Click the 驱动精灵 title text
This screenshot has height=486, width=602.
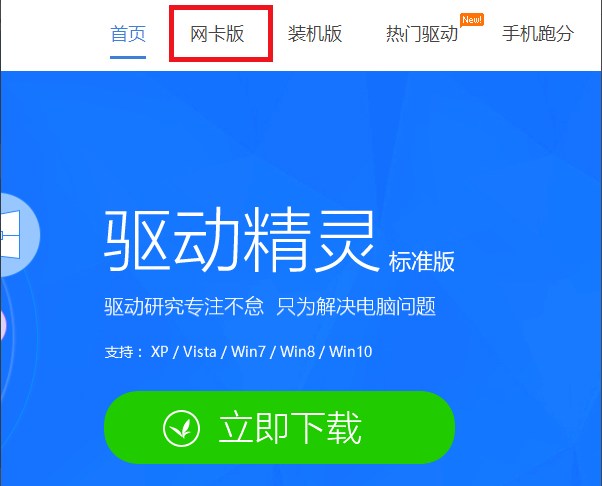pyautogui.click(x=241, y=240)
